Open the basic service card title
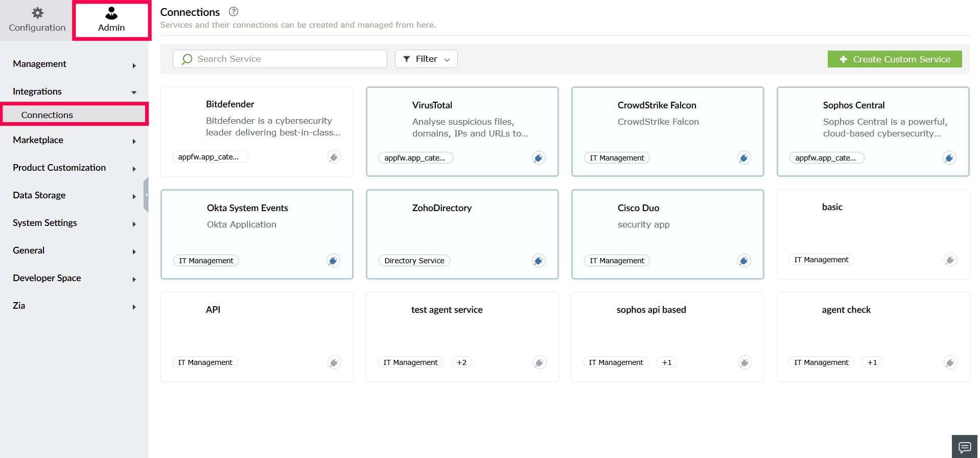 click(x=832, y=207)
